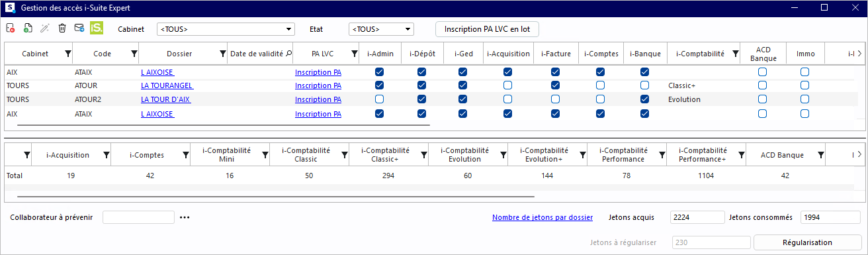The image size is (868, 255).
Task: Click the filter icon on Dossier column
Action: (222, 54)
